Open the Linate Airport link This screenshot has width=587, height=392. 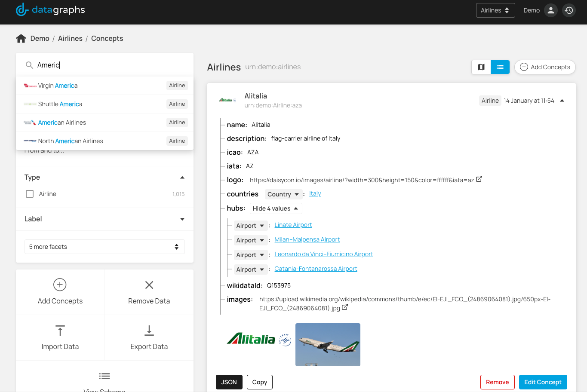pyautogui.click(x=293, y=225)
